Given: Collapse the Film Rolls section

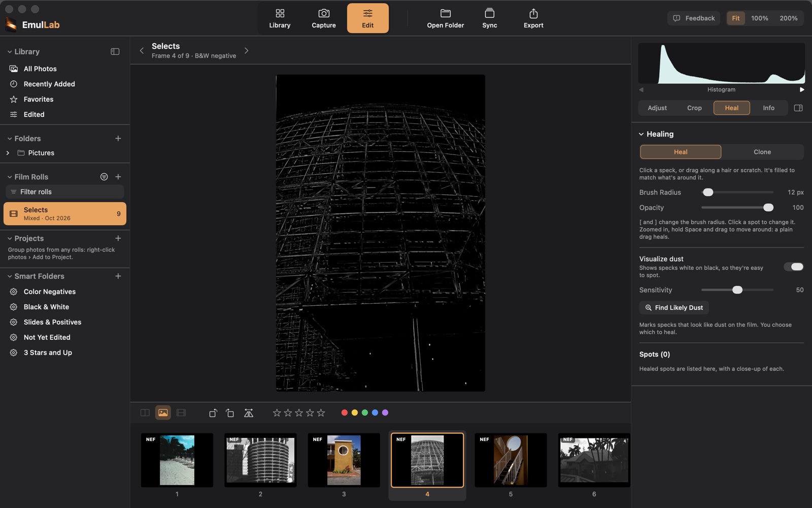Looking at the screenshot, I should point(10,177).
